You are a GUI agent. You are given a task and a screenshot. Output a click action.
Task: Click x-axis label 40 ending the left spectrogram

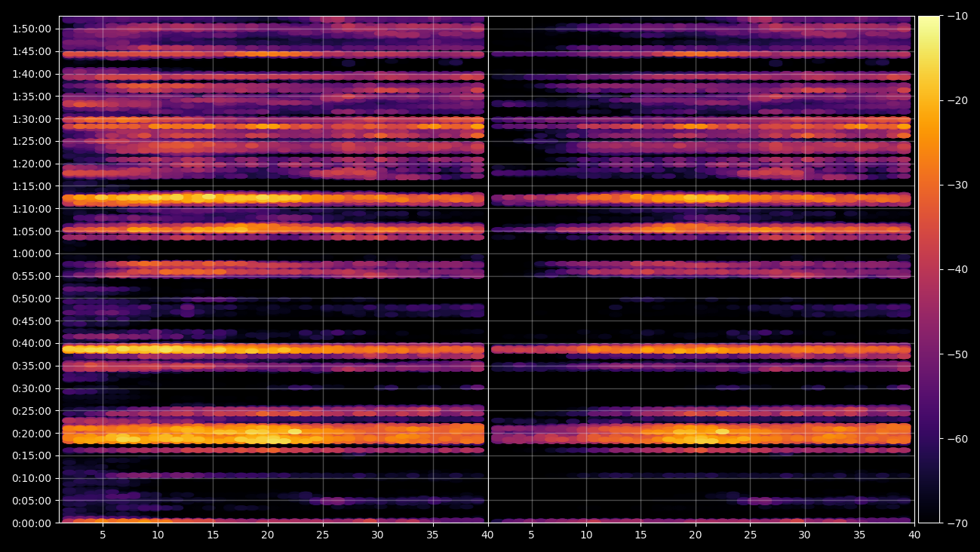[x=487, y=535]
